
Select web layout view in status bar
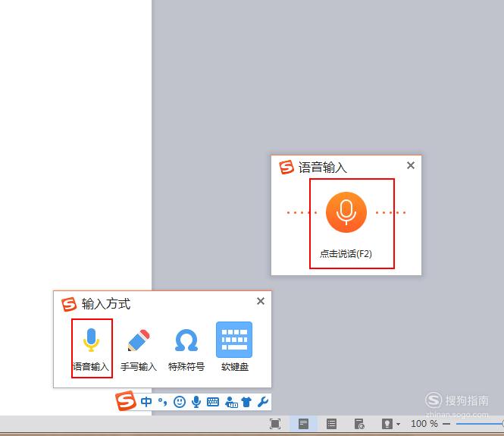click(x=359, y=424)
